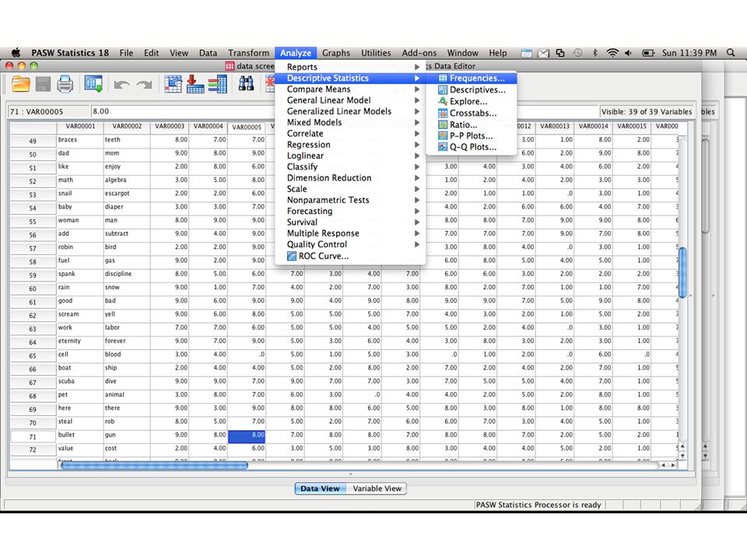Expand the Mixed Models submenu
Viewport: 747px width, 560px height.
(x=350, y=122)
